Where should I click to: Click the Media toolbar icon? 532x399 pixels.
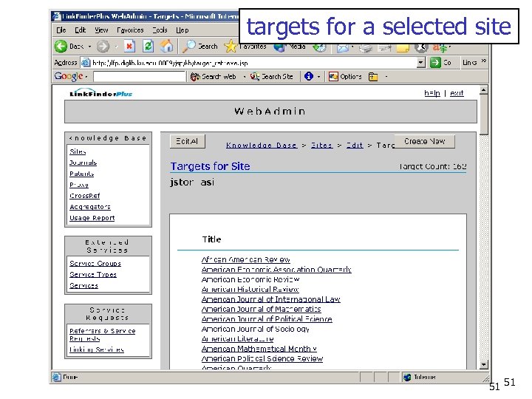(x=279, y=48)
